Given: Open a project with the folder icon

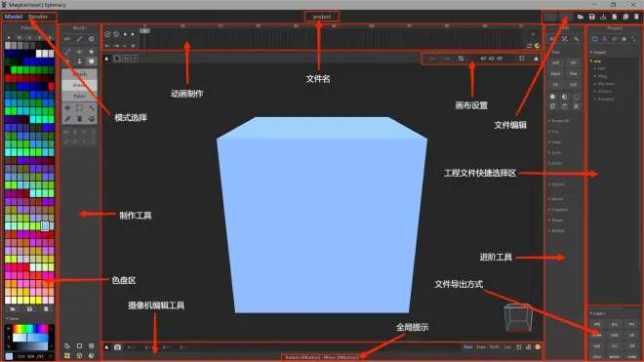Looking at the screenshot, I should pyautogui.click(x=581, y=17).
